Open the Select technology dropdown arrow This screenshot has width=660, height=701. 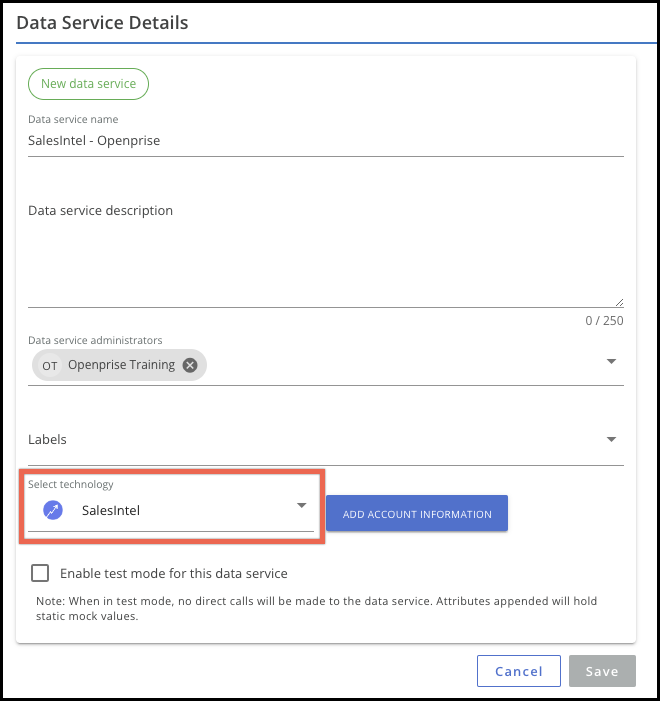301,505
